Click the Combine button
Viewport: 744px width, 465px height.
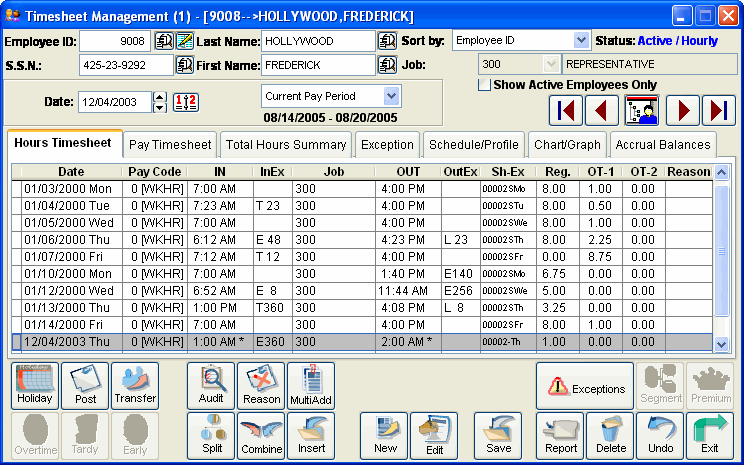point(261,436)
